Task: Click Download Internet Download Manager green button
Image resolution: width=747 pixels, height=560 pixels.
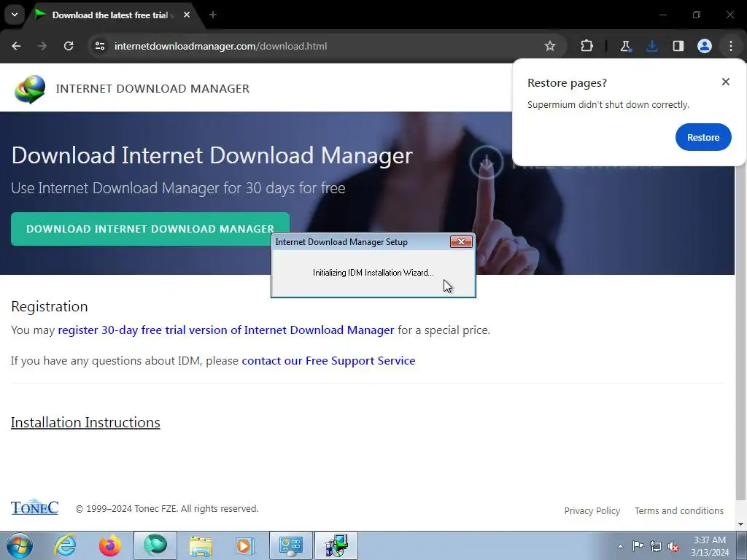Action: point(150,229)
